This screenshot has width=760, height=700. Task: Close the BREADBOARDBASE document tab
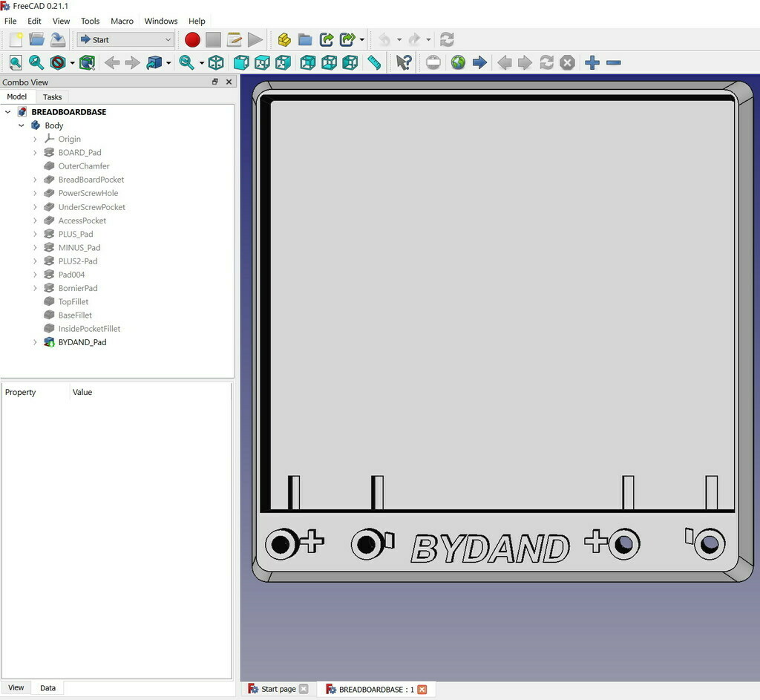(422, 690)
